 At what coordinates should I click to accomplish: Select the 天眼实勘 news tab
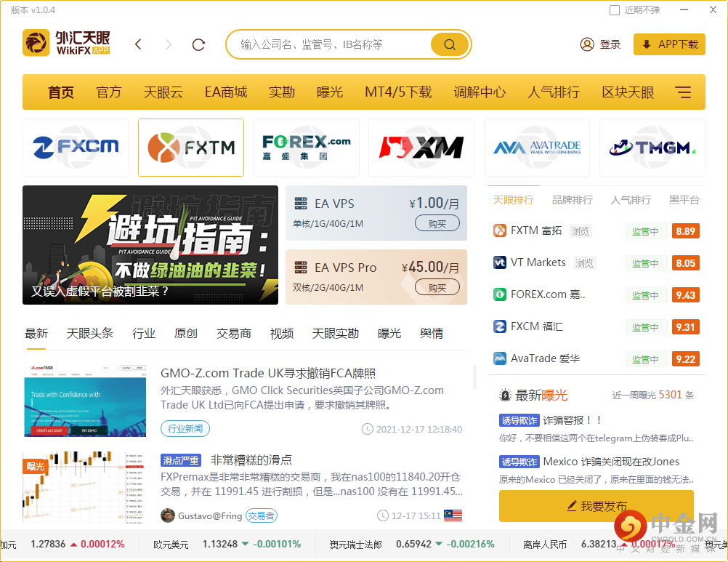click(335, 334)
